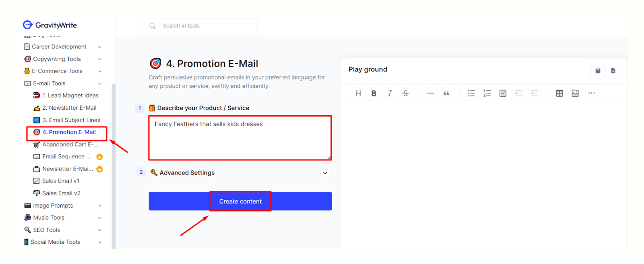This screenshot has height=264, width=644.
Task: Insert a horizontal line divider
Action: click(x=431, y=94)
